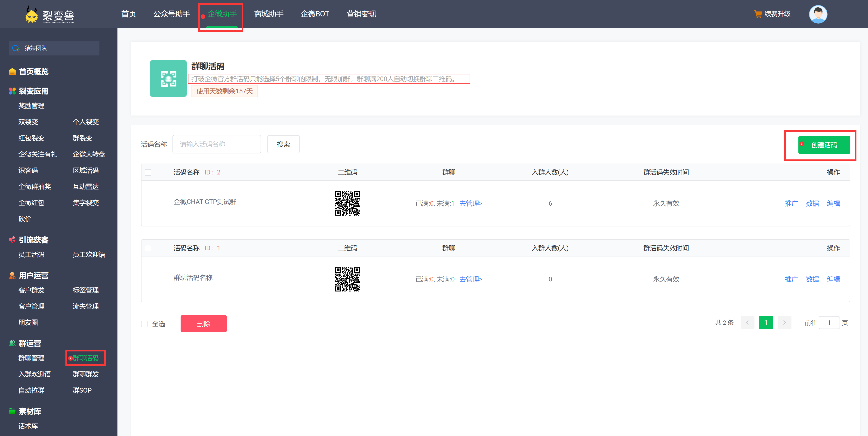Check the row checkbox for 企微CHAT GTP测试群
868x436 pixels.
click(x=148, y=172)
